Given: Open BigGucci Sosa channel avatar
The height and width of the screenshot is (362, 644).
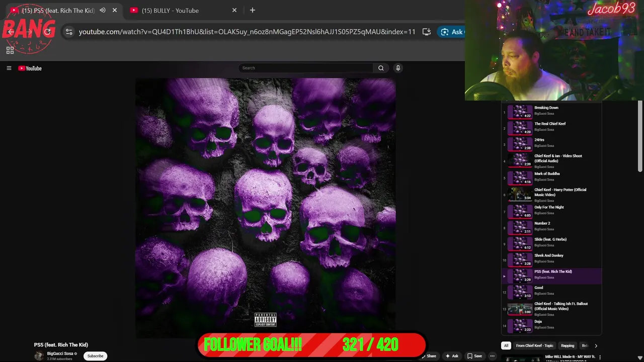Looking at the screenshot, I should tap(39, 356).
